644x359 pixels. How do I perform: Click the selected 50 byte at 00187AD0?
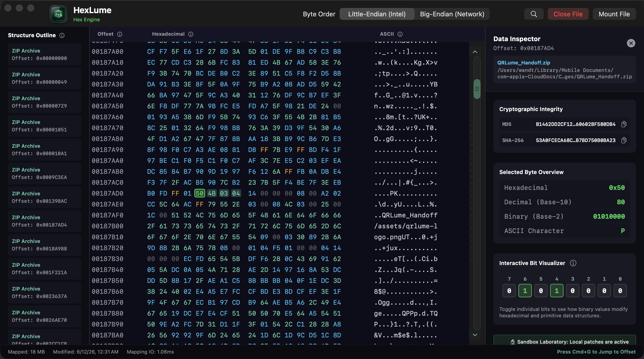click(199, 193)
